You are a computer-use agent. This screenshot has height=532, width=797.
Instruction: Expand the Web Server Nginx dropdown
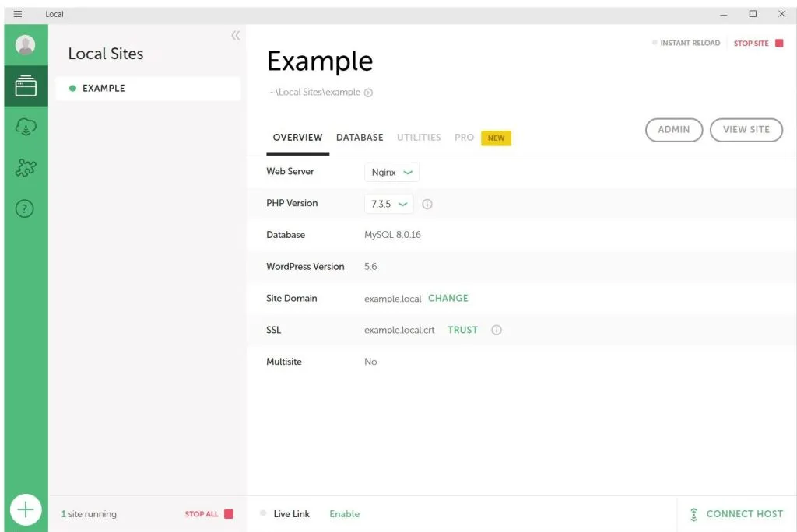point(391,173)
